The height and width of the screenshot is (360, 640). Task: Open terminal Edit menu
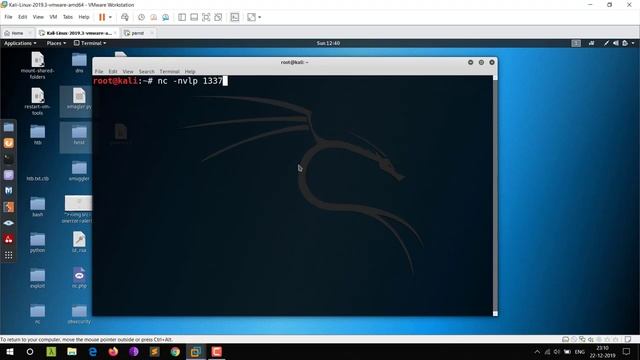[x=113, y=71]
